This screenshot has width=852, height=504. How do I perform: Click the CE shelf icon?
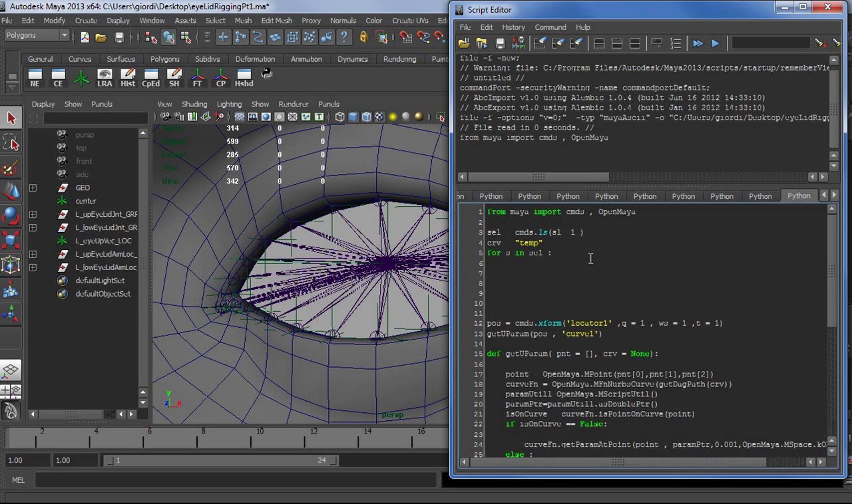pyautogui.click(x=58, y=78)
